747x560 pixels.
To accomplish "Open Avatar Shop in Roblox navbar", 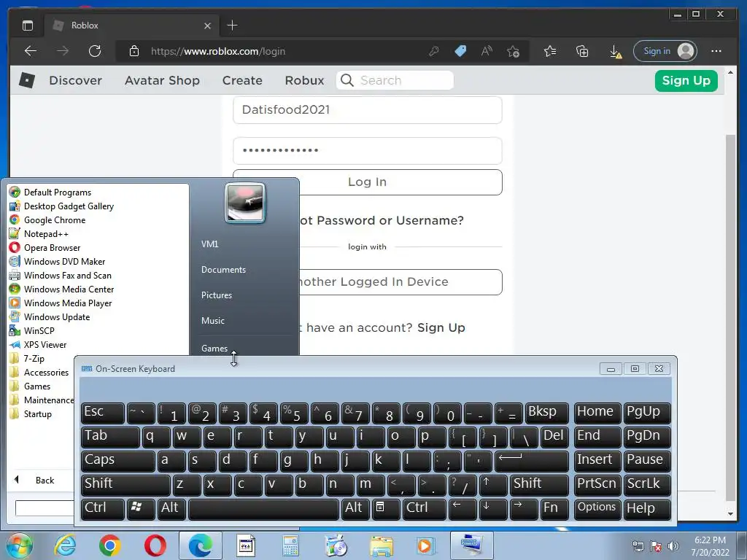I will tap(162, 80).
